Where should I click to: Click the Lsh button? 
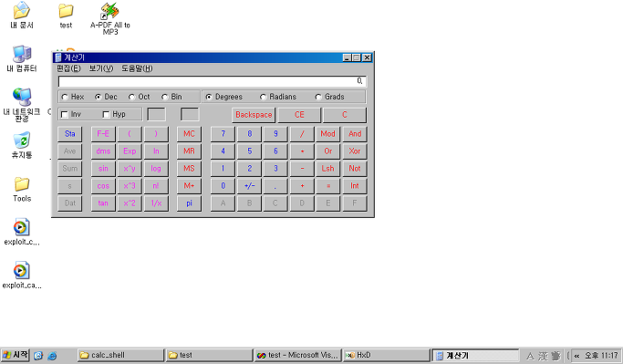328,169
